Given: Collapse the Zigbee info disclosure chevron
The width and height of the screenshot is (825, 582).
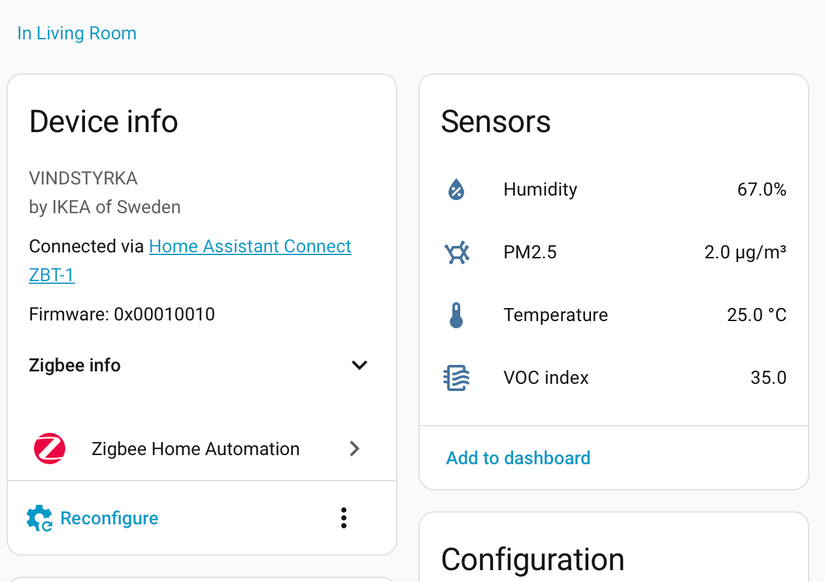Looking at the screenshot, I should 359,365.
